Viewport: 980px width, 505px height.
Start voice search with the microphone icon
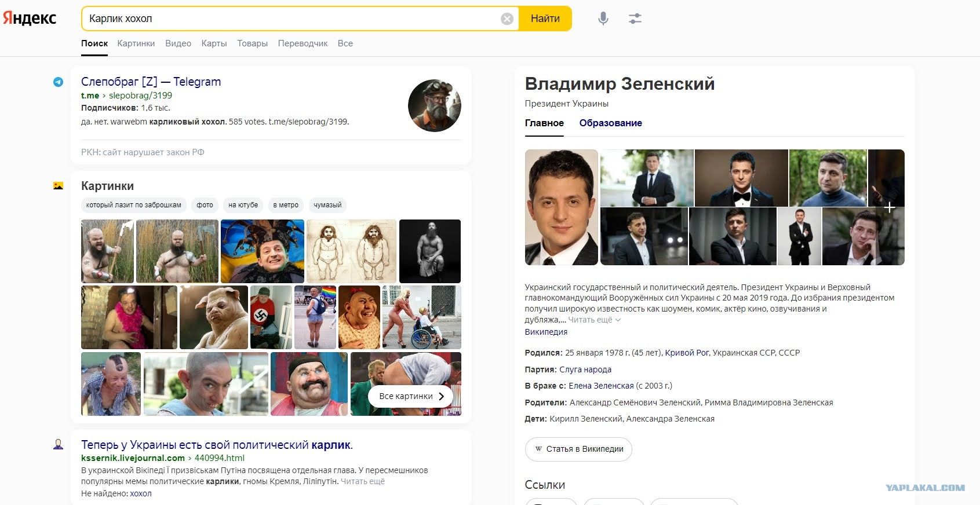pyautogui.click(x=603, y=19)
